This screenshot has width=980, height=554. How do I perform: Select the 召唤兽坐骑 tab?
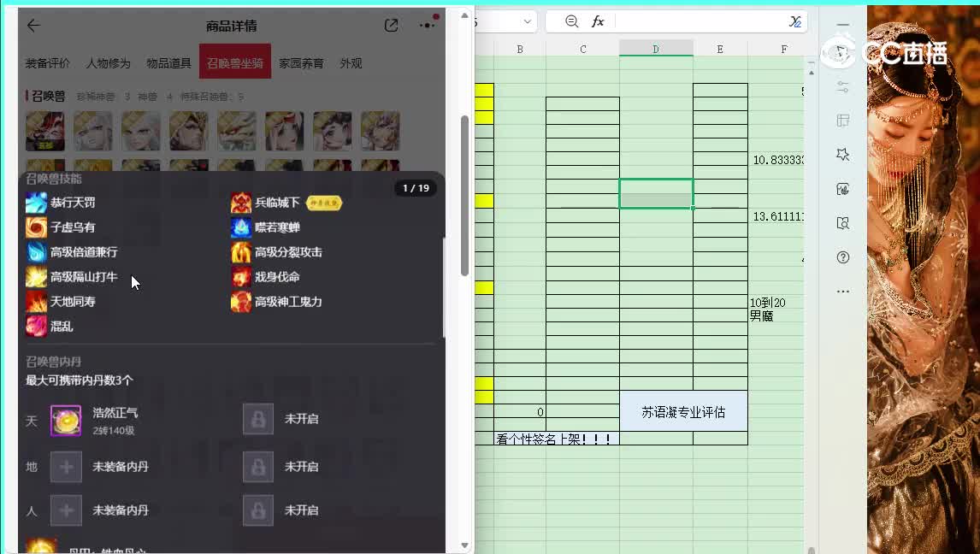coord(235,62)
